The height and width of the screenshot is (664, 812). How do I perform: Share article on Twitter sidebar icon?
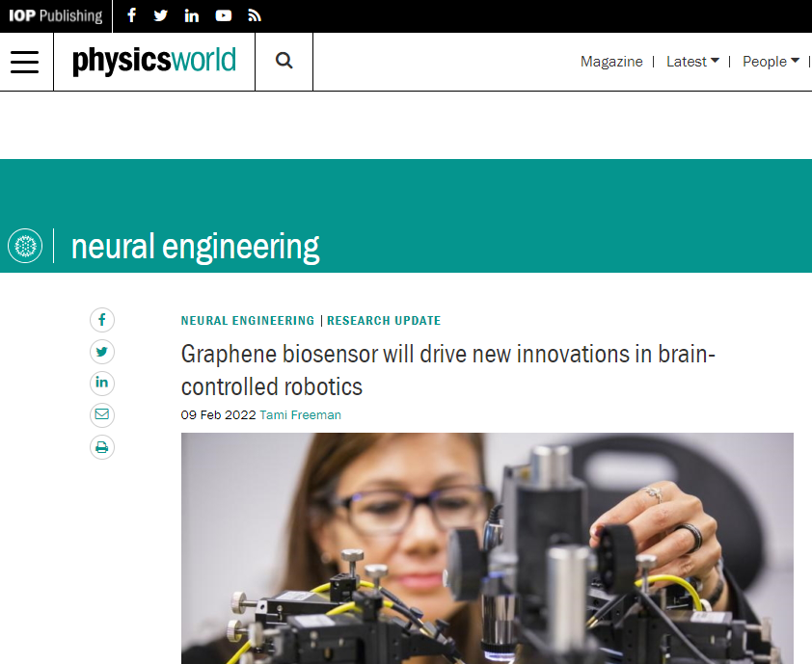[x=102, y=352]
